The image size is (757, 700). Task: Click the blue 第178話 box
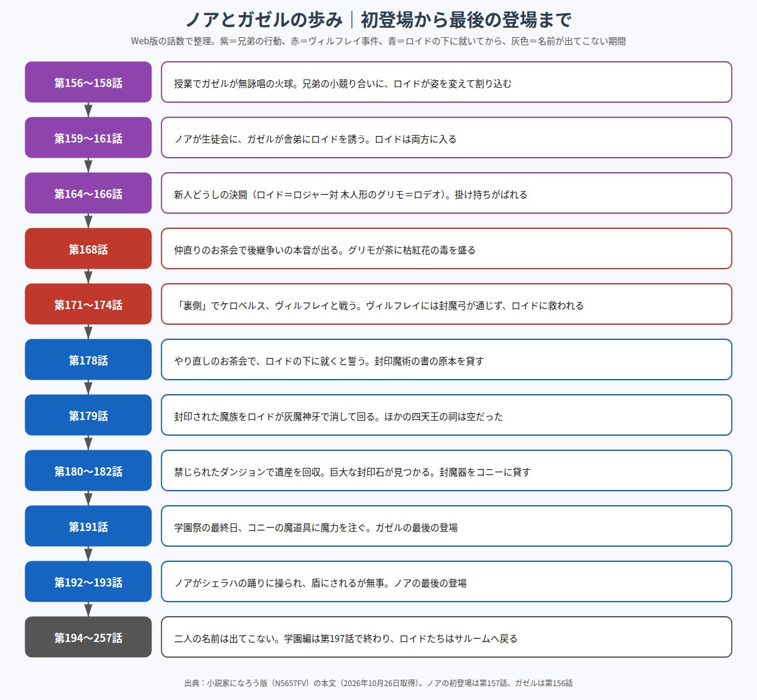tap(88, 359)
